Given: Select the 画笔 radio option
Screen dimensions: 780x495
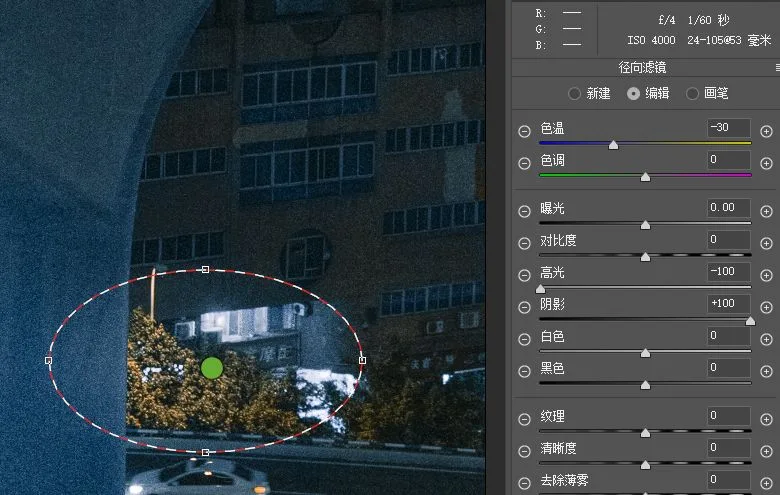Looking at the screenshot, I should (692, 94).
